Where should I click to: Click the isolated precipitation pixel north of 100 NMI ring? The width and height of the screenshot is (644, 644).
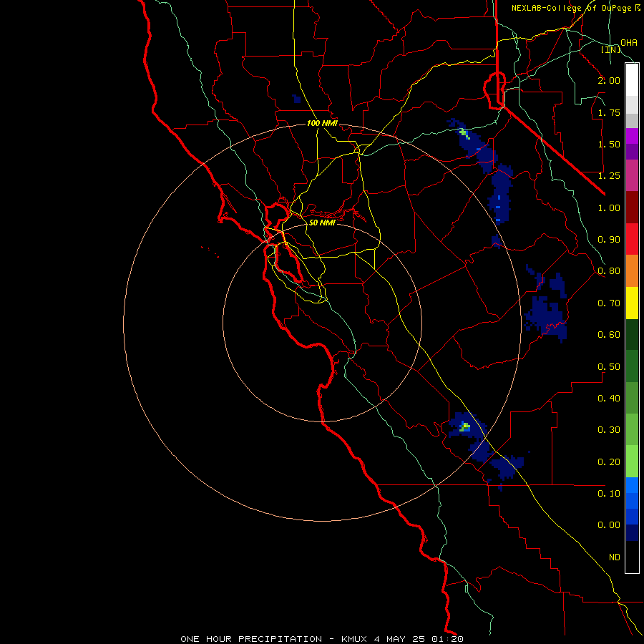click(296, 99)
